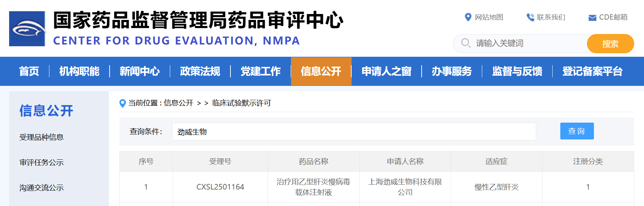Select the highlighted 信息公开 menu item
The height and width of the screenshot is (206, 644).
[321, 71]
